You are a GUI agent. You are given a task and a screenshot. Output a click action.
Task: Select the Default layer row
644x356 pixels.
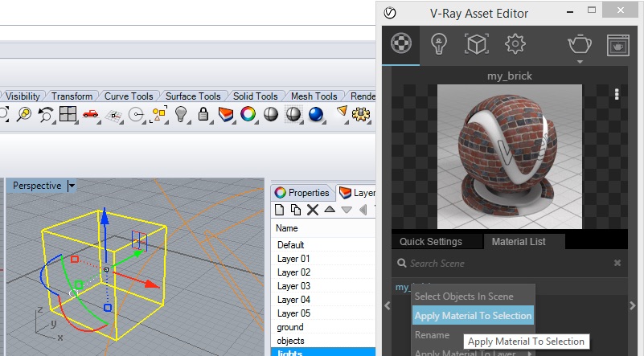tap(323, 245)
